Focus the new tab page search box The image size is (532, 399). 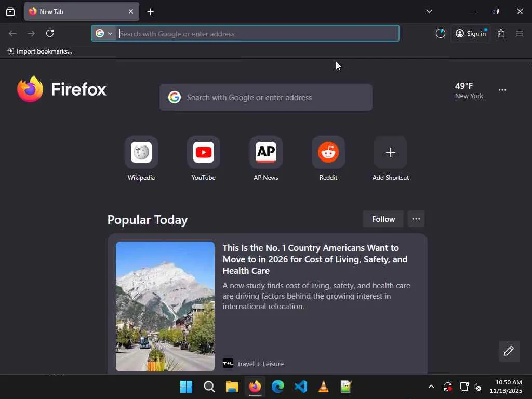point(266,97)
